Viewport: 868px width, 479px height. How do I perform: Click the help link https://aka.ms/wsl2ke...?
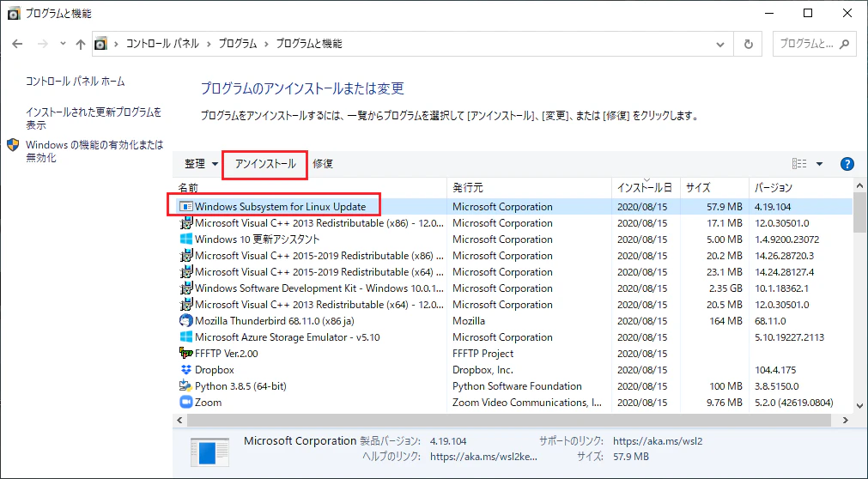coord(484,457)
